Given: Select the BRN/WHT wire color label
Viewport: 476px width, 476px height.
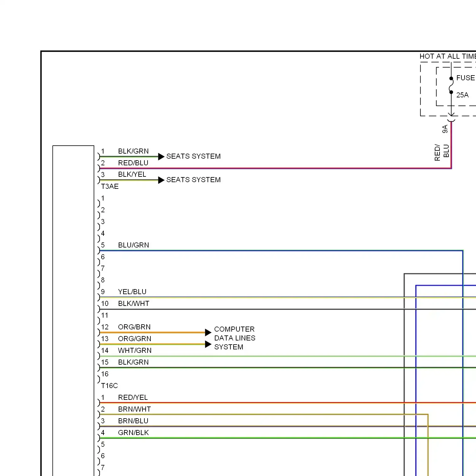Looking at the screenshot, I should [x=135, y=409].
